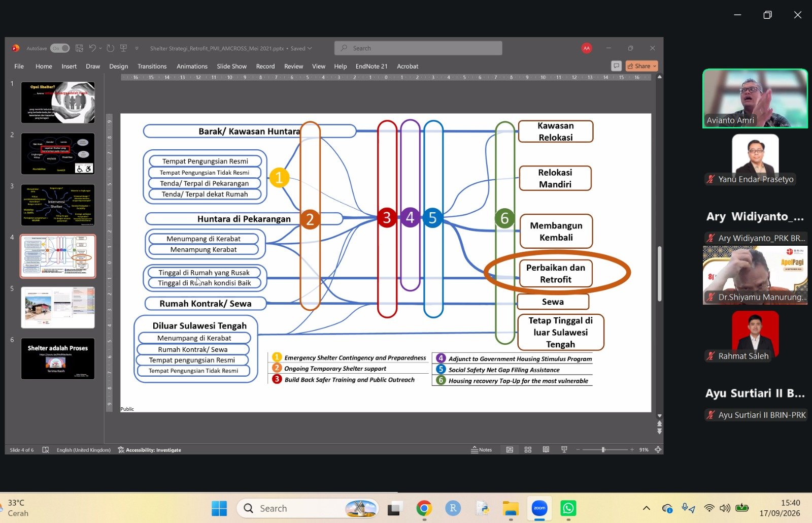Screen dimensions: 812x523
Task: Show hidden system tray icons chevron
Action: (646, 508)
